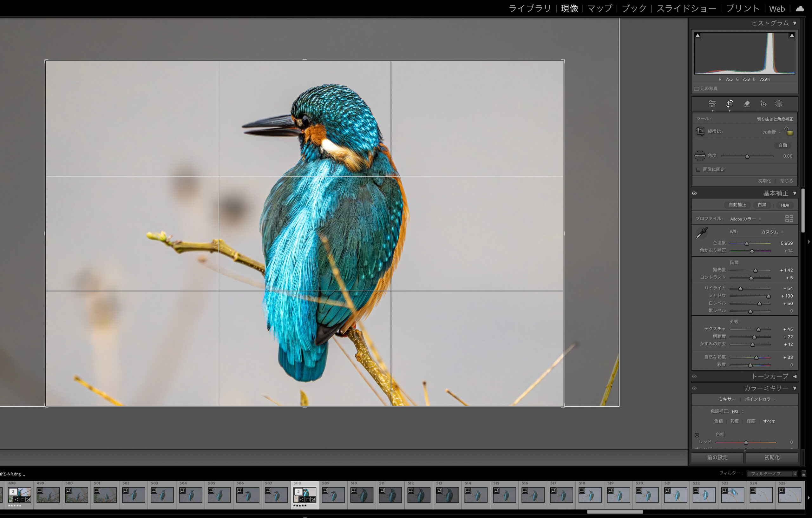Open the Adobe カラー profile dropdown
The image size is (812, 518).
pyautogui.click(x=746, y=219)
